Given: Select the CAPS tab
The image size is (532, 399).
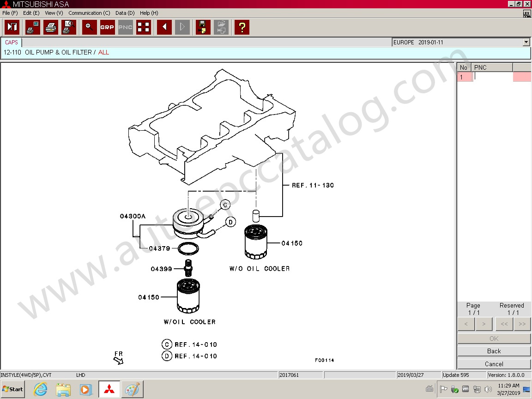Looking at the screenshot, I should [12, 42].
